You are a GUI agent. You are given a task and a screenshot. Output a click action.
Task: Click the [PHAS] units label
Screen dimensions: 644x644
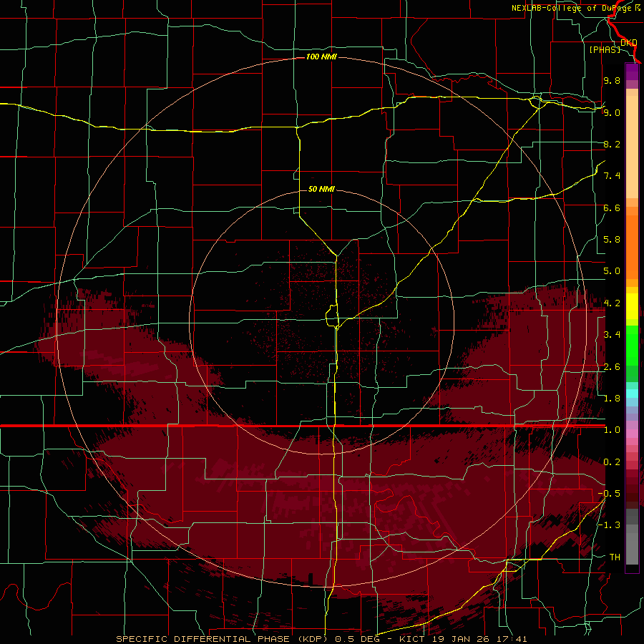(605, 49)
